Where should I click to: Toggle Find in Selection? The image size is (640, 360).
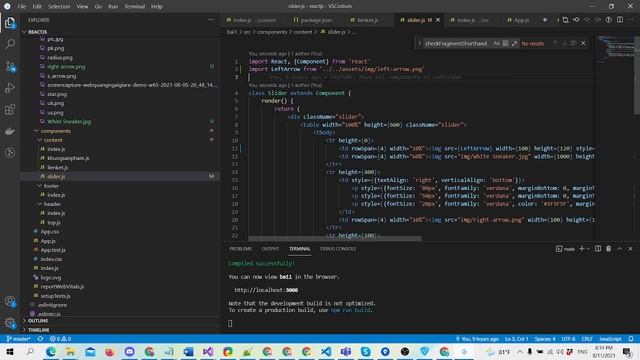[573, 43]
